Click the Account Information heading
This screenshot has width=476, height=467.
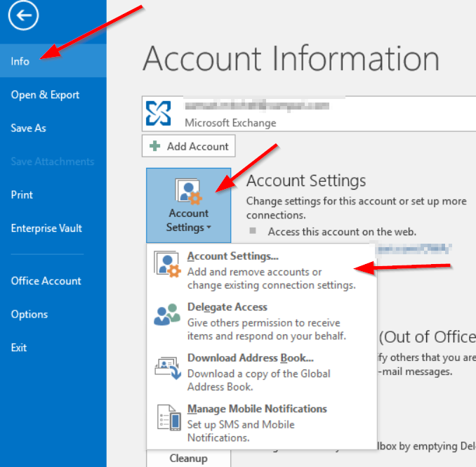pyautogui.click(x=291, y=58)
